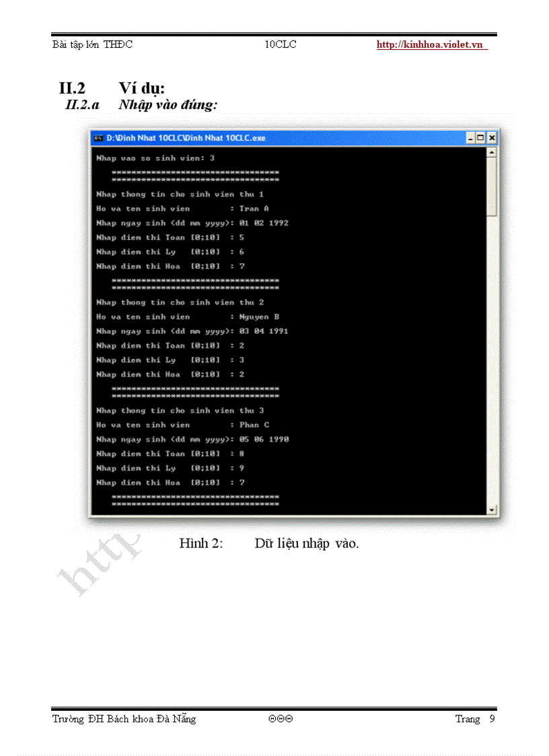Click the "Nhap vao so sinh vien: 3" line
The image size is (549, 756).
(x=155, y=158)
